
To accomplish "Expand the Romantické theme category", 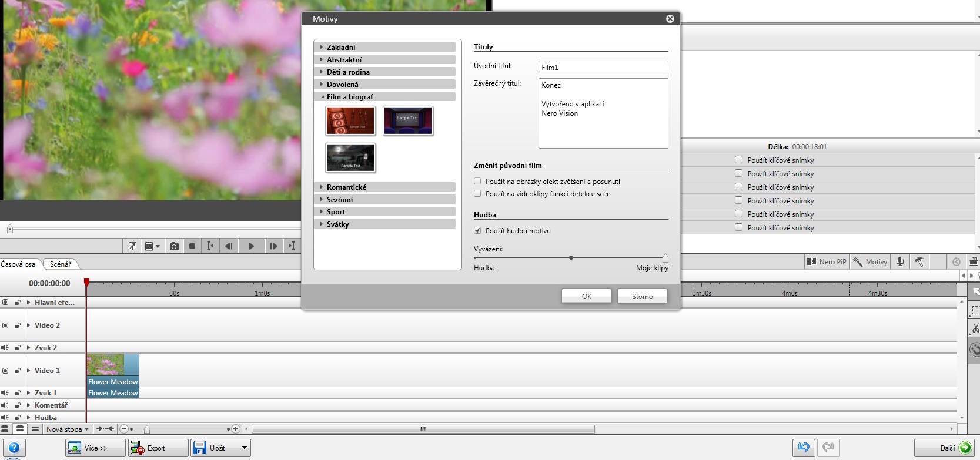I will [346, 187].
